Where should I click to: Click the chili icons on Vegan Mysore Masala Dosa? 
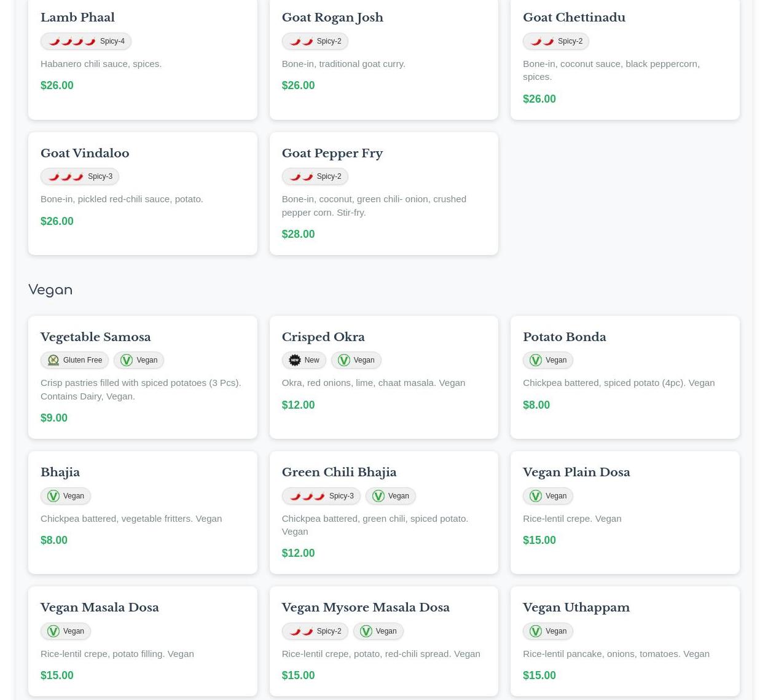point(301,631)
